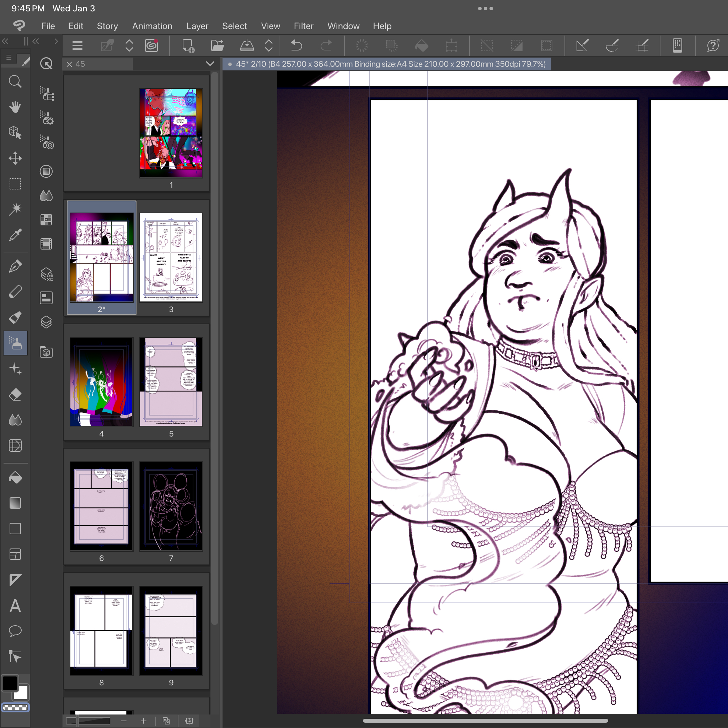Screen dimensions: 728x728
Task: Click the Undo arrow
Action: pyautogui.click(x=296, y=45)
